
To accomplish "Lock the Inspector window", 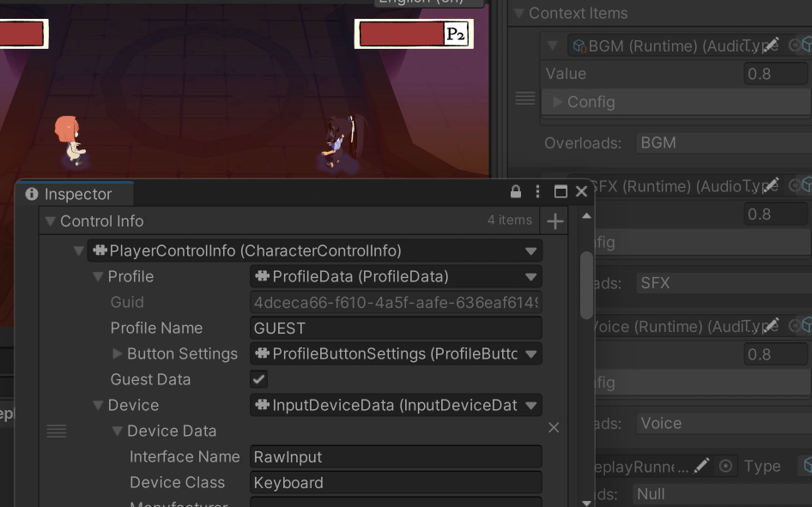I will (515, 192).
